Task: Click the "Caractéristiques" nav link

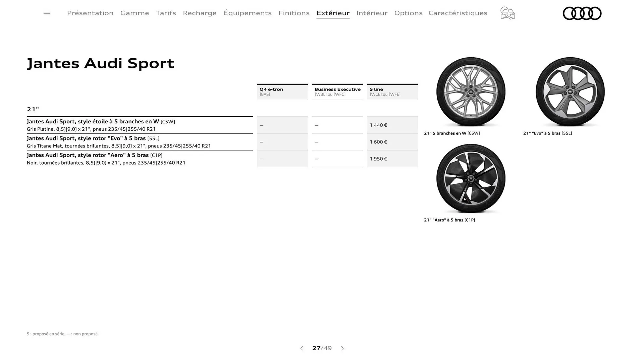Action: click(x=458, y=13)
